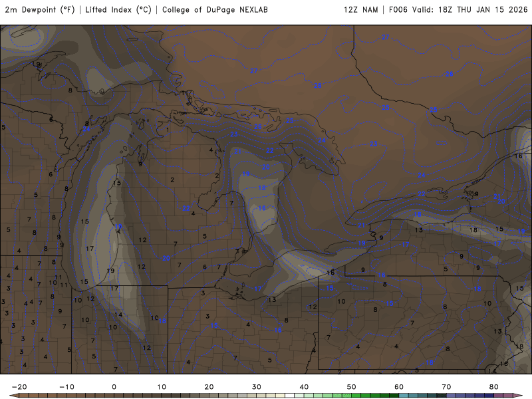
Task: Click the white colorbar segment below 40
Action: [290, 396]
